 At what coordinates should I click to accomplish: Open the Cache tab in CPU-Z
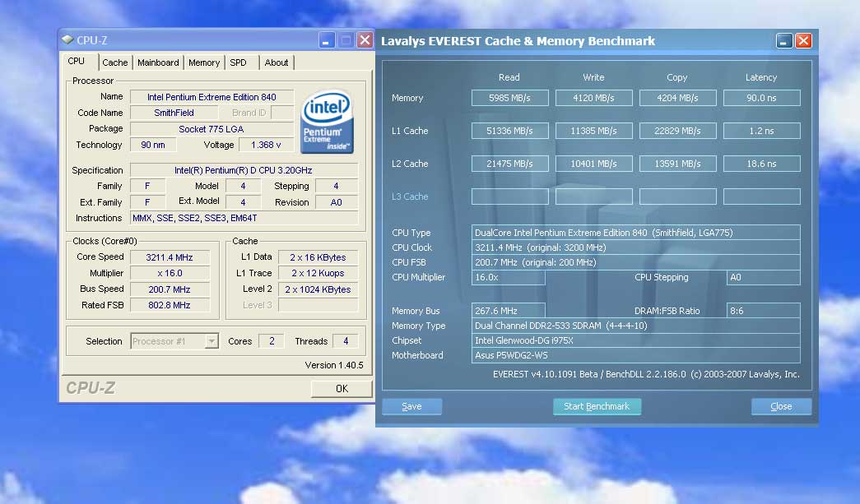coord(115,62)
